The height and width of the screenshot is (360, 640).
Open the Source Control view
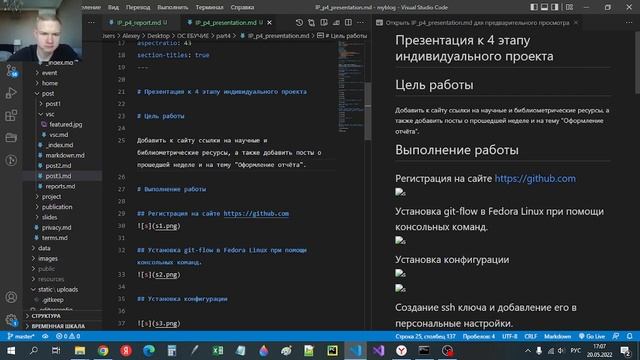11,71
